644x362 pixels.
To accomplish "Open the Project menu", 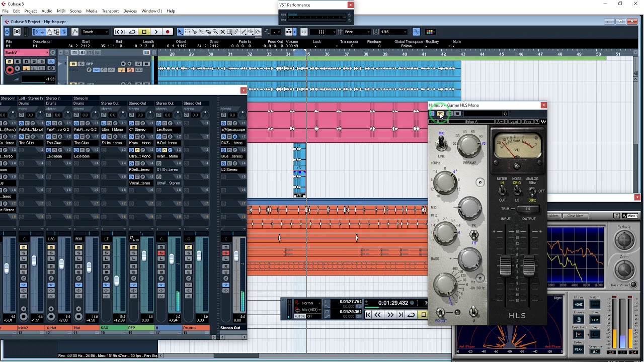I will (x=31, y=11).
